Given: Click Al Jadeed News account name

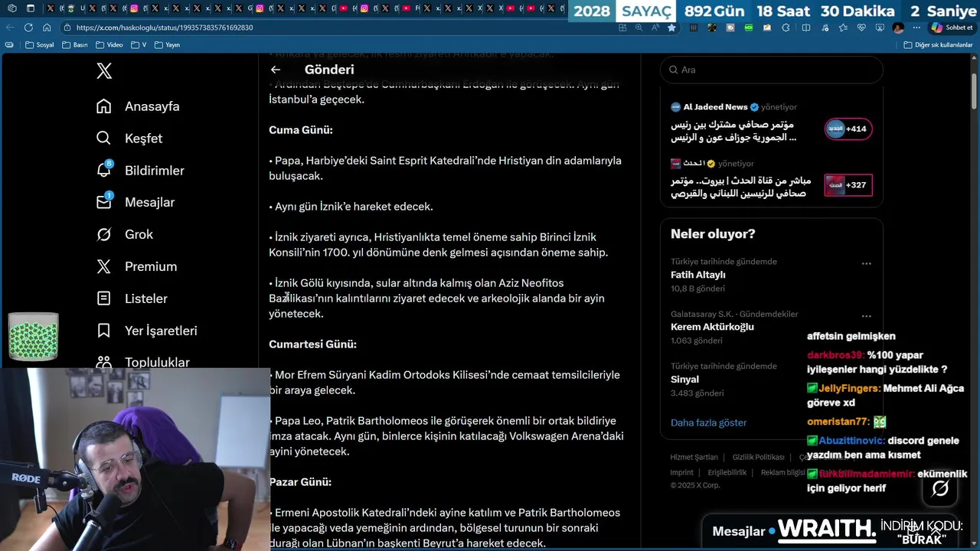Looking at the screenshot, I should (x=715, y=107).
